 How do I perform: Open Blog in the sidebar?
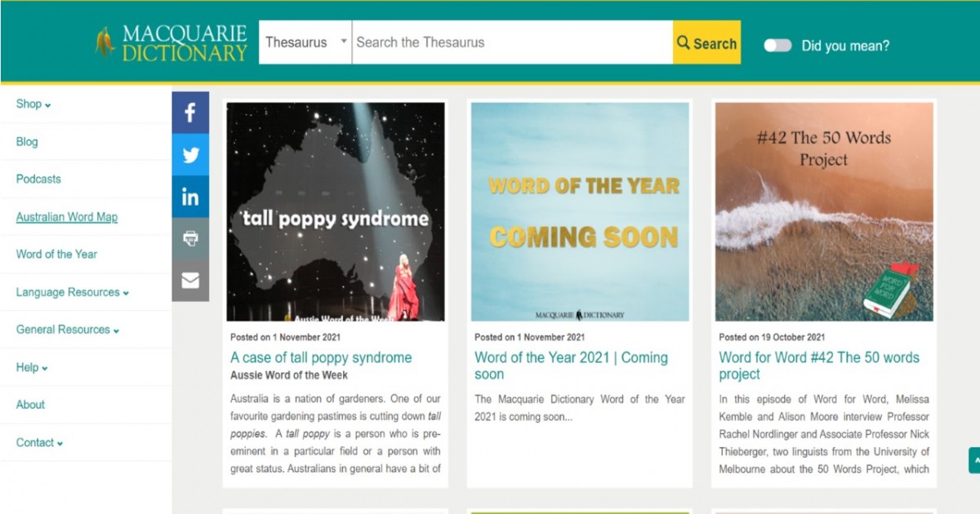(27, 141)
